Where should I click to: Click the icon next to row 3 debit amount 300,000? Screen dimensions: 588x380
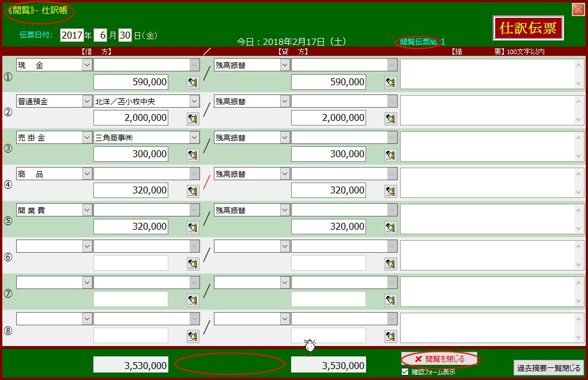point(193,155)
